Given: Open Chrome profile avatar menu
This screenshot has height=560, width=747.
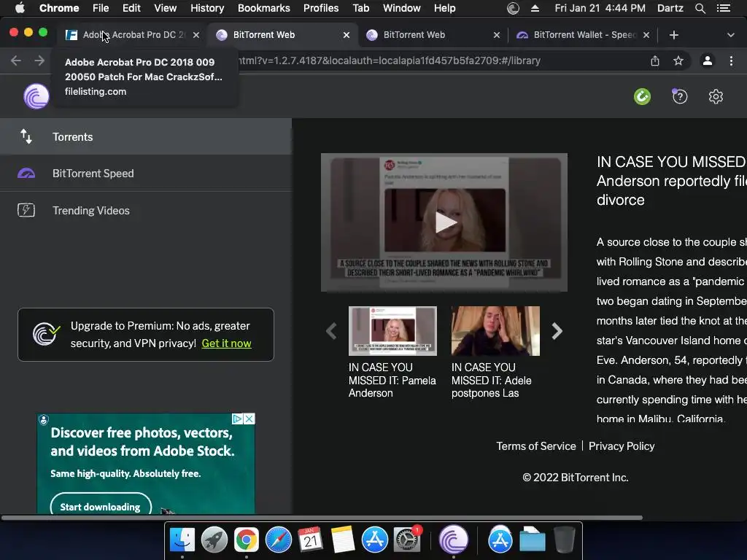Looking at the screenshot, I should pos(708,61).
